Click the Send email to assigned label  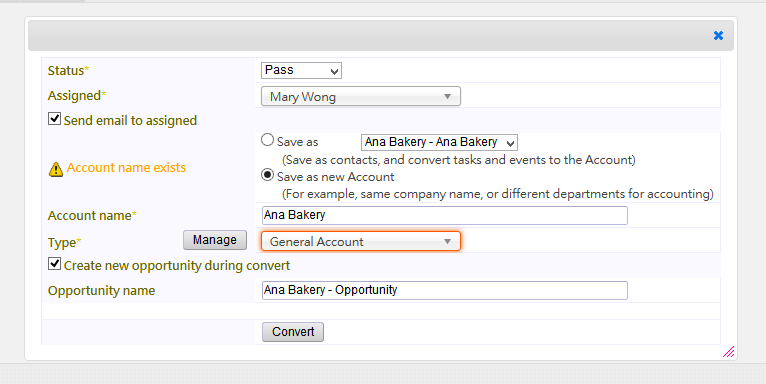130,121
